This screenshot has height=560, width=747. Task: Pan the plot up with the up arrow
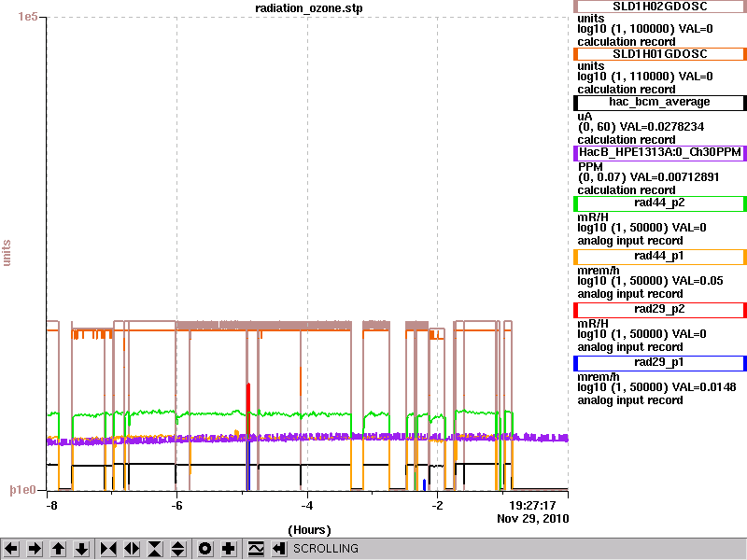tap(58, 549)
